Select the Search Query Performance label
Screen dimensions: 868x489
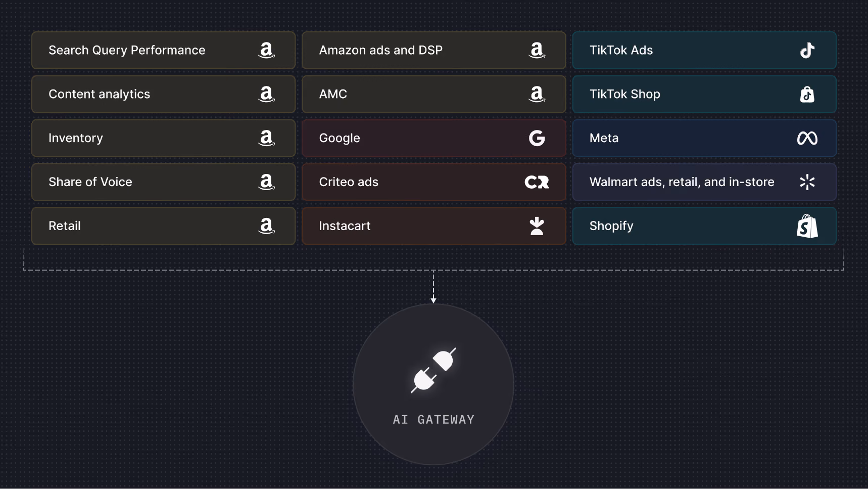pyautogui.click(x=127, y=51)
